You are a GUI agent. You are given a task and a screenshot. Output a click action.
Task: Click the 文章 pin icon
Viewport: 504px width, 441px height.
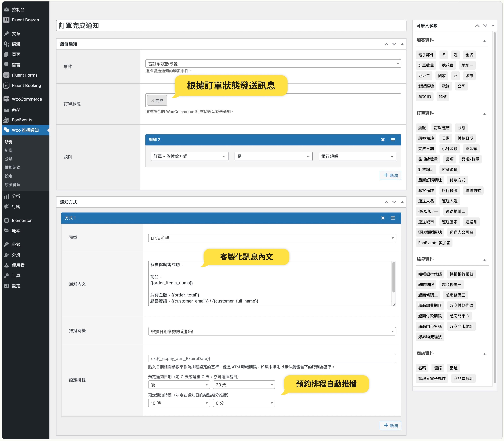point(7,34)
